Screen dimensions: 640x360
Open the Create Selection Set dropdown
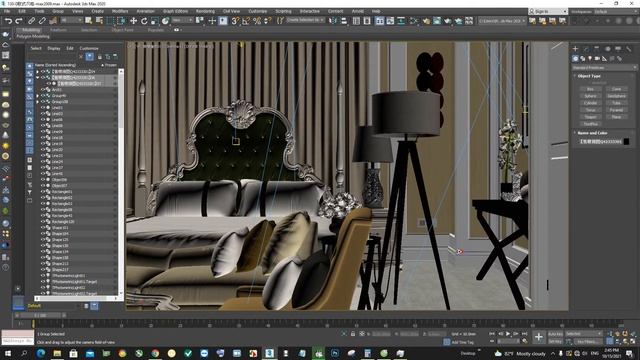pos(305,20)
